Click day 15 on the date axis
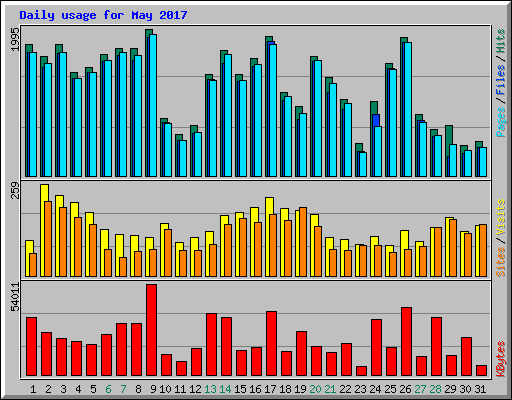 (240, 389)
